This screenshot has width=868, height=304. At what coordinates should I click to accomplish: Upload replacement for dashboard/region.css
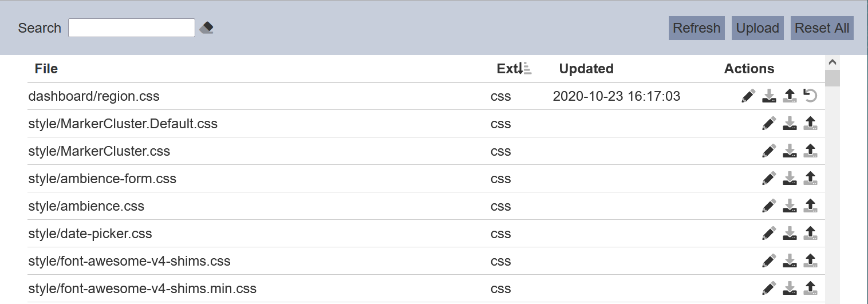790,96
